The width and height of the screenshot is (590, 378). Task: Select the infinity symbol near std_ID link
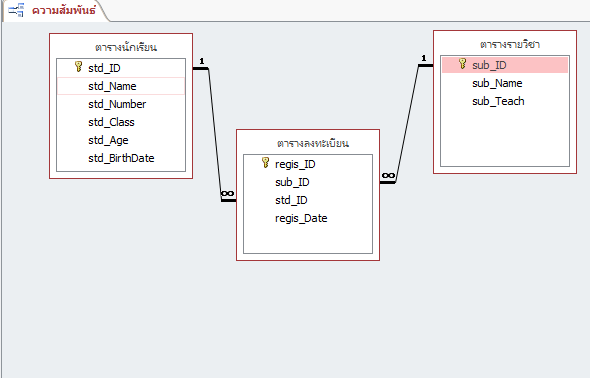point(227,194)
